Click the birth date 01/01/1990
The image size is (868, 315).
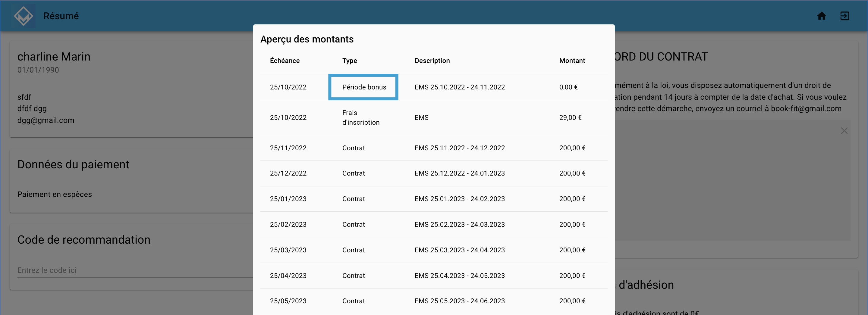(38, 70)
